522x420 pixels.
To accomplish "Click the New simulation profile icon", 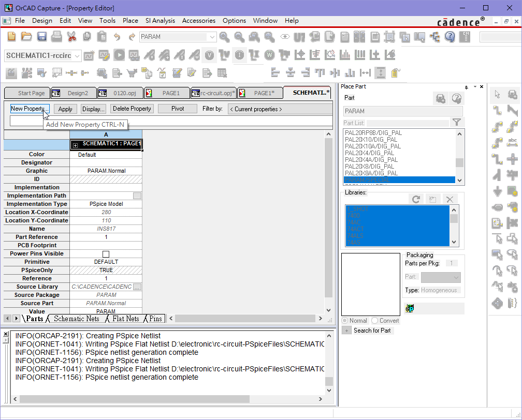I will click(x=89, y=55).
